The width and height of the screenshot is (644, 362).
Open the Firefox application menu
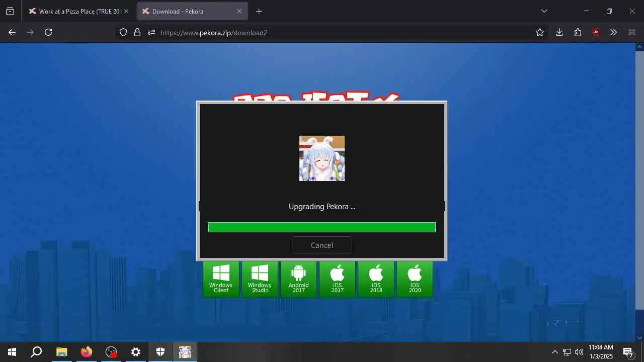632,32
